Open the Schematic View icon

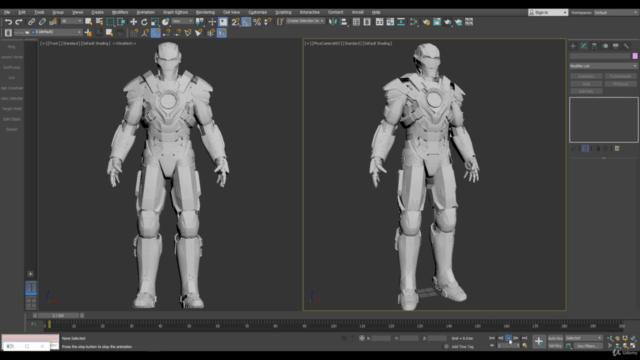(x=401, y=22)
